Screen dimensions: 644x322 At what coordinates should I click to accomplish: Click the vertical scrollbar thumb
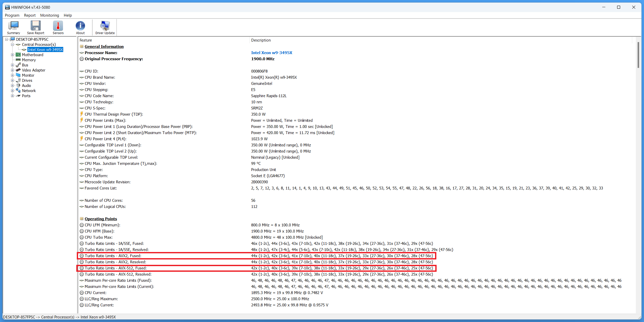638,55
